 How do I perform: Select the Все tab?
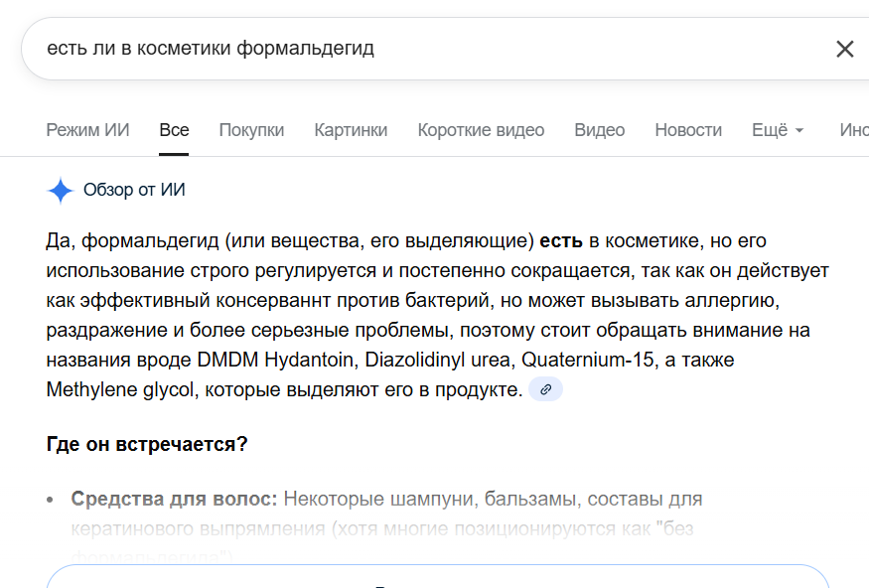174,130
